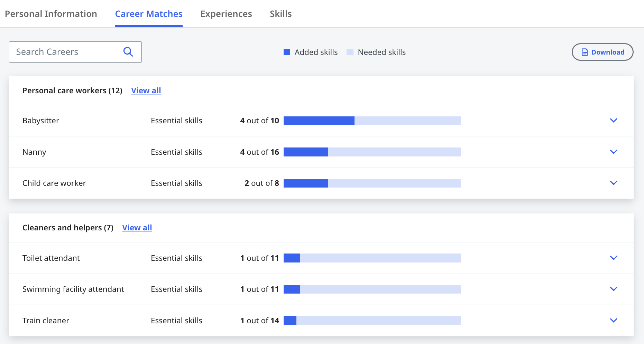The width and height of the screenshot is (644, 344).
Task: Click the Needed skills legend label
Action: tap(382, 52)
